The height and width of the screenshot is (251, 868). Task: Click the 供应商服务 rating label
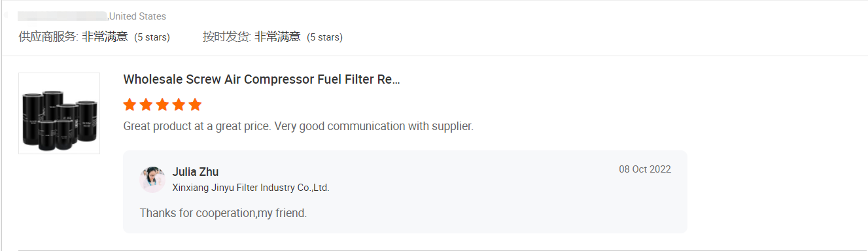tap(48, 37)
